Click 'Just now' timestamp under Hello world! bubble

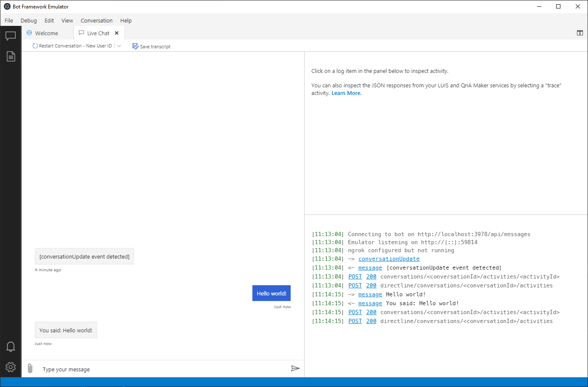point(282,307)
